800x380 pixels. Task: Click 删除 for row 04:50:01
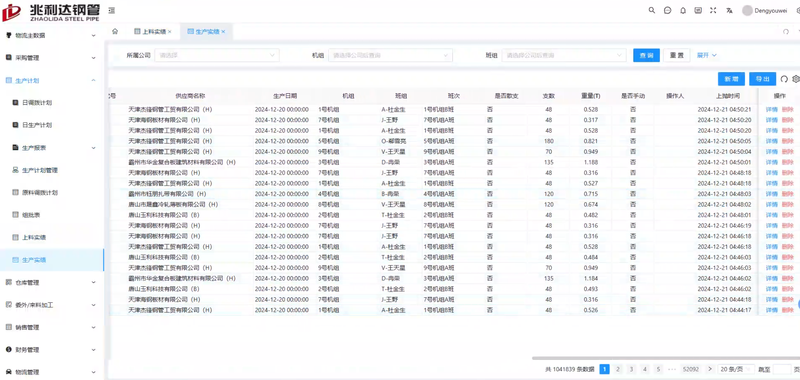[788, 162]
